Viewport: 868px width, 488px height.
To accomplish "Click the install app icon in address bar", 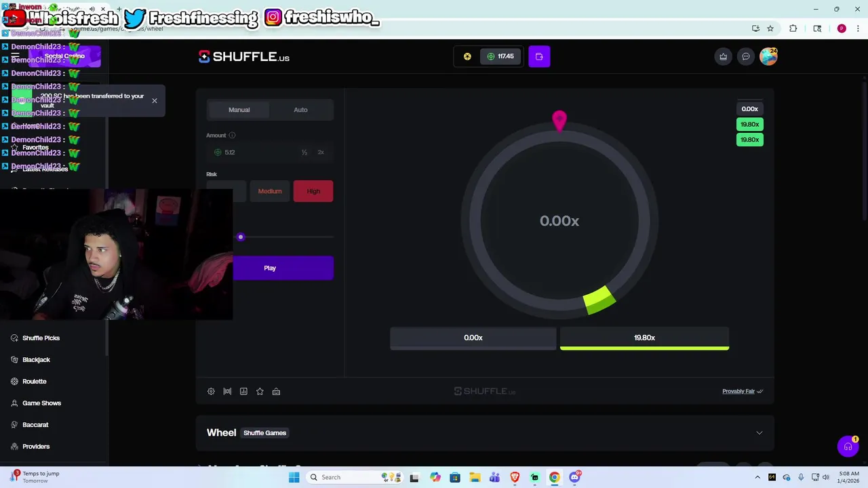I will [755, 28].
